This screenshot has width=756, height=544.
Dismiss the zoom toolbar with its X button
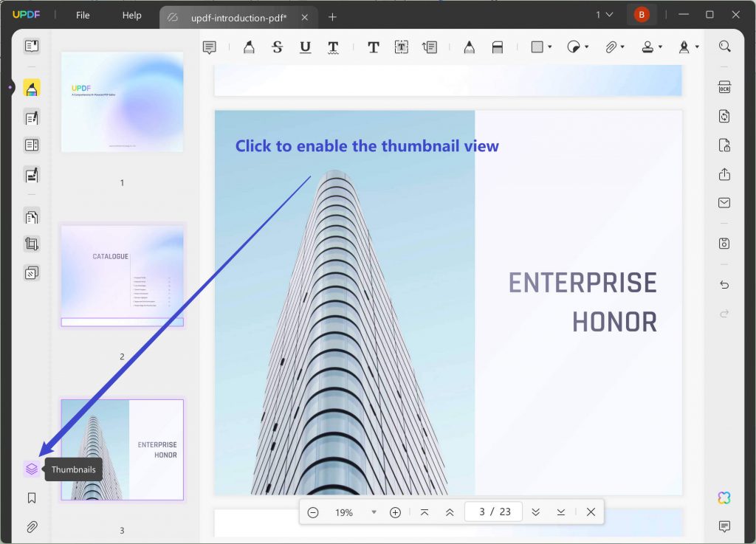[x=590, y=512]
